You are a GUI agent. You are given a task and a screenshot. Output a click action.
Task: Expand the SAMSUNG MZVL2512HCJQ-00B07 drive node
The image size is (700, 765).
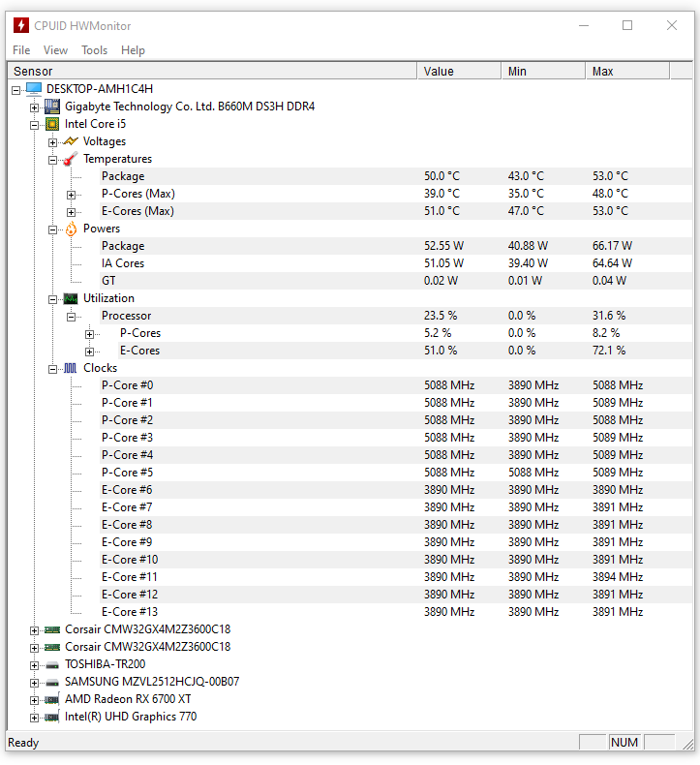pyautogui.click(x=35, y=682)
